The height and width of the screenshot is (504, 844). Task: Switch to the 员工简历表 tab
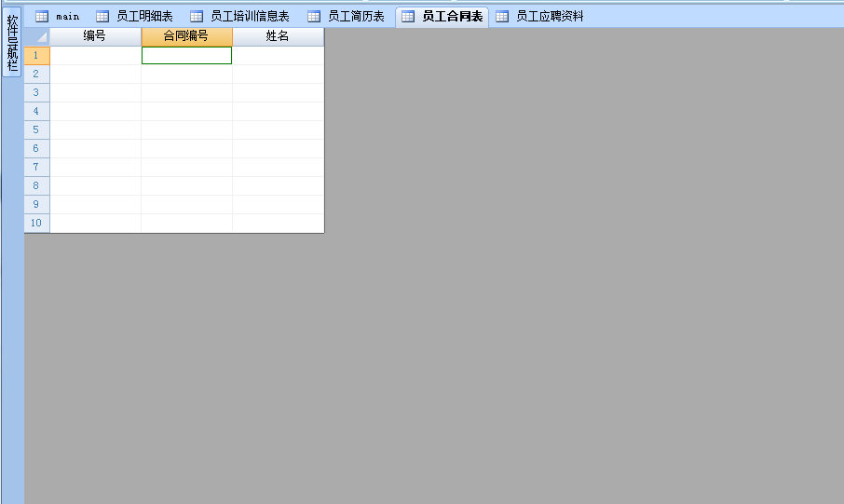[347, 17]
